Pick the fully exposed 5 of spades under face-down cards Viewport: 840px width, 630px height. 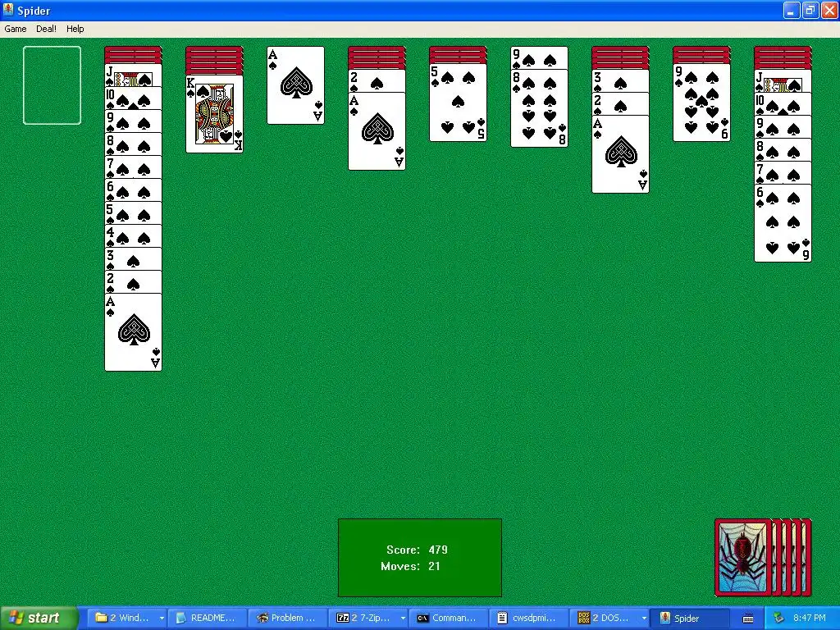click(x=458, y=103)
